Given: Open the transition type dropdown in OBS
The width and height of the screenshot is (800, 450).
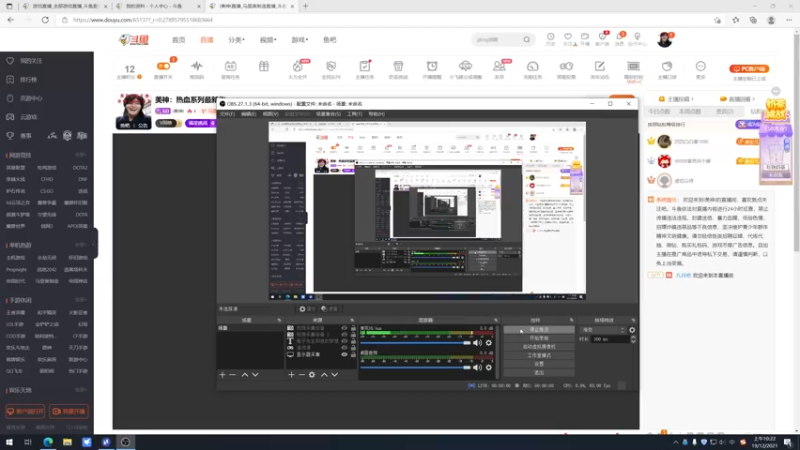Looking at the screenshot, I should [604, 330].
